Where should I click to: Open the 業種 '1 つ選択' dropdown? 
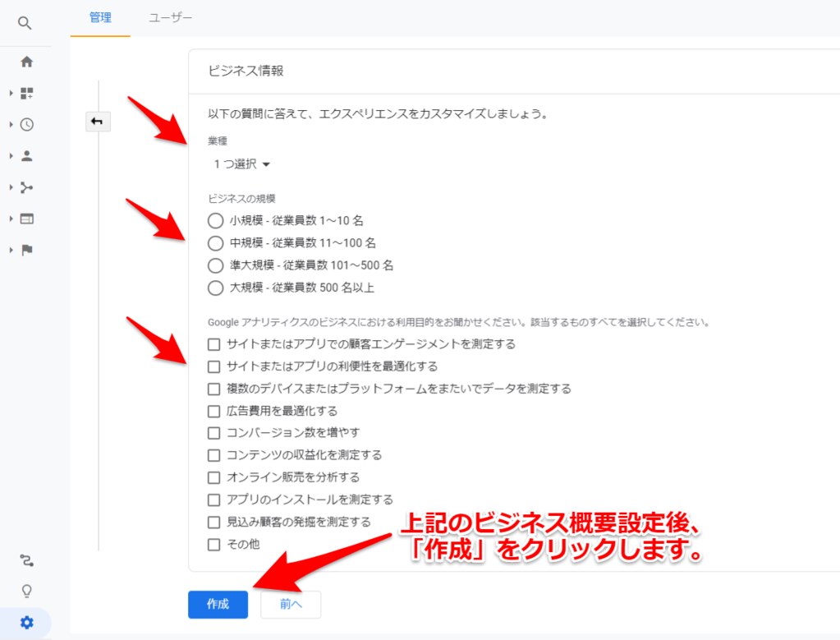[x=241, y=164]
